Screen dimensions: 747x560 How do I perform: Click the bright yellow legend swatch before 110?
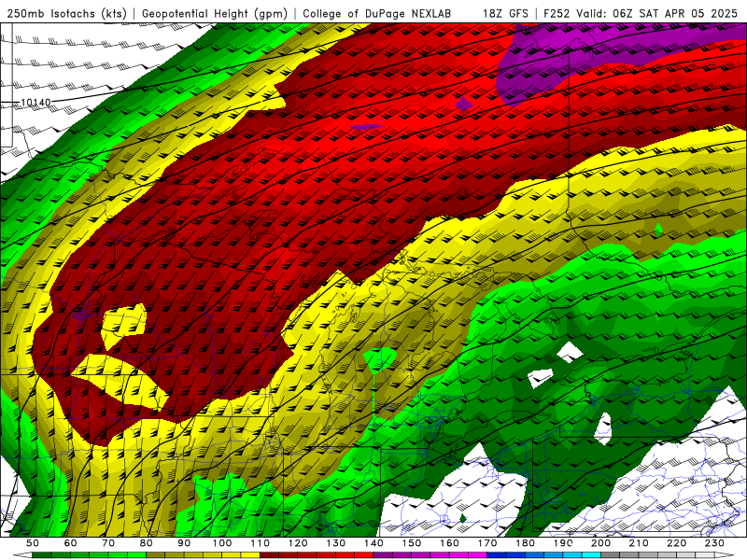pyautogui.click(x=250, y=555)
